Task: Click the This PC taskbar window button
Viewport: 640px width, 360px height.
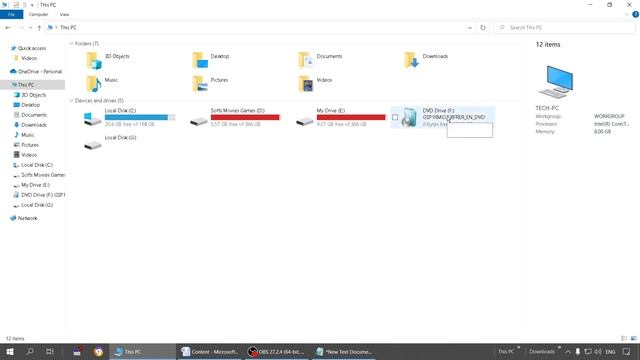Action: [142, 351]
